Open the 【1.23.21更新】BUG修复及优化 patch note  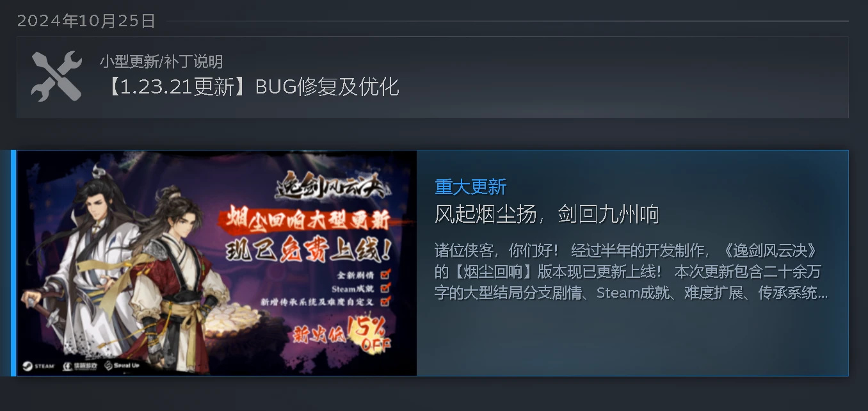point(250,86)
